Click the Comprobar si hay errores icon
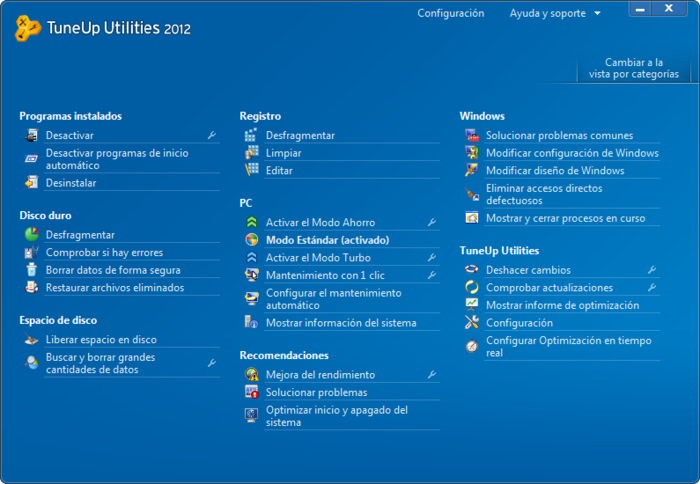This screenshot has width=700, height=484. point(31,252)
